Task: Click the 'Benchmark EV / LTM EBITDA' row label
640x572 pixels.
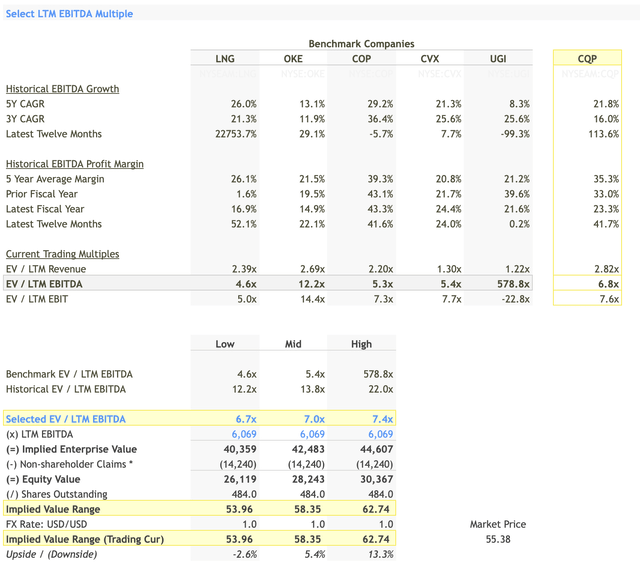Action: click(69, 374)
